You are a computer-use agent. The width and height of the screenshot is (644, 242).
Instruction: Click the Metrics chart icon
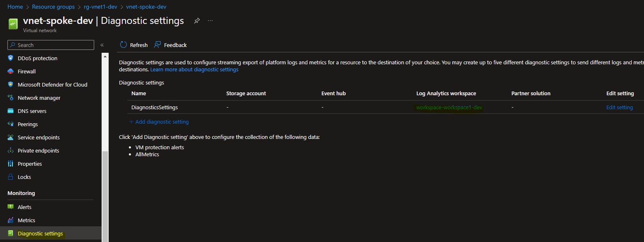[x=11, y=220]
